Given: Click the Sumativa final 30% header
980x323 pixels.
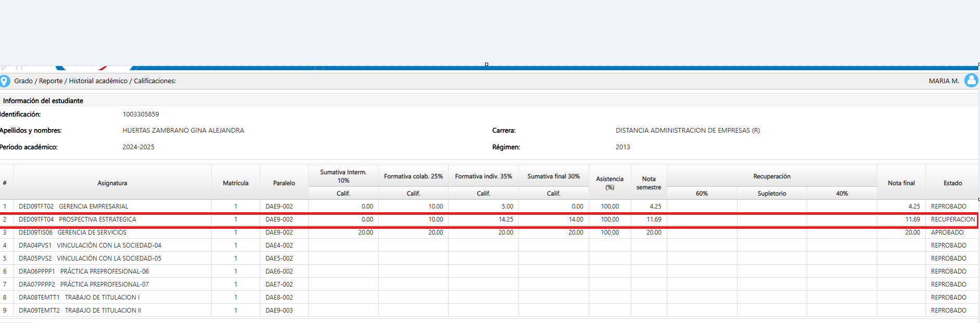Looking at the screenshot, I should tap(554, 176).
